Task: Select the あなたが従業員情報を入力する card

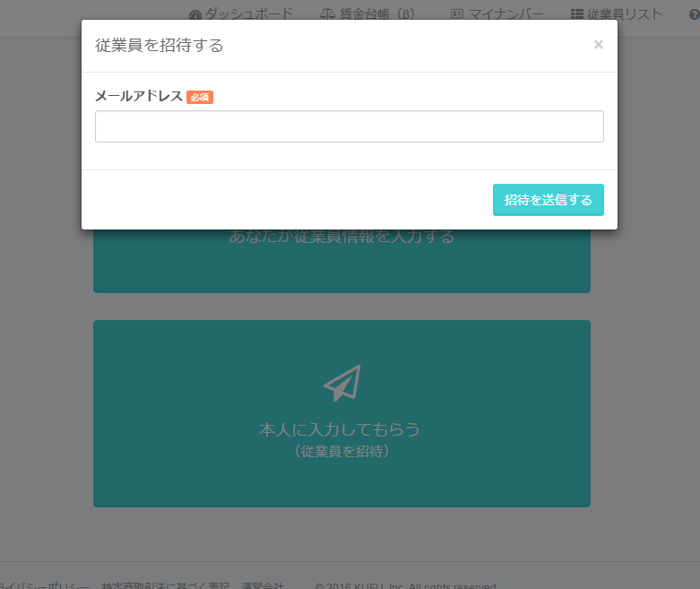Action: (x=342, y=261)
